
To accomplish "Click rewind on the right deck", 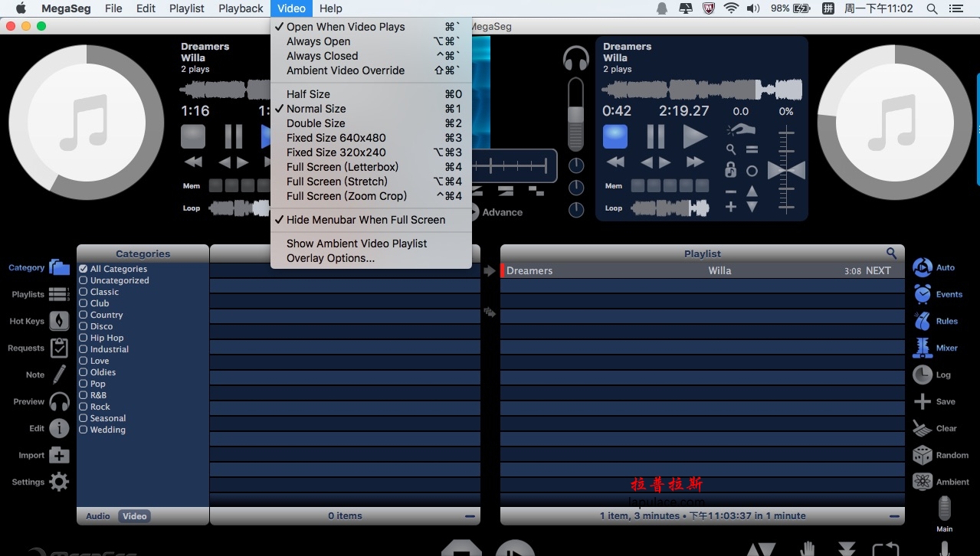I will 615,162.
